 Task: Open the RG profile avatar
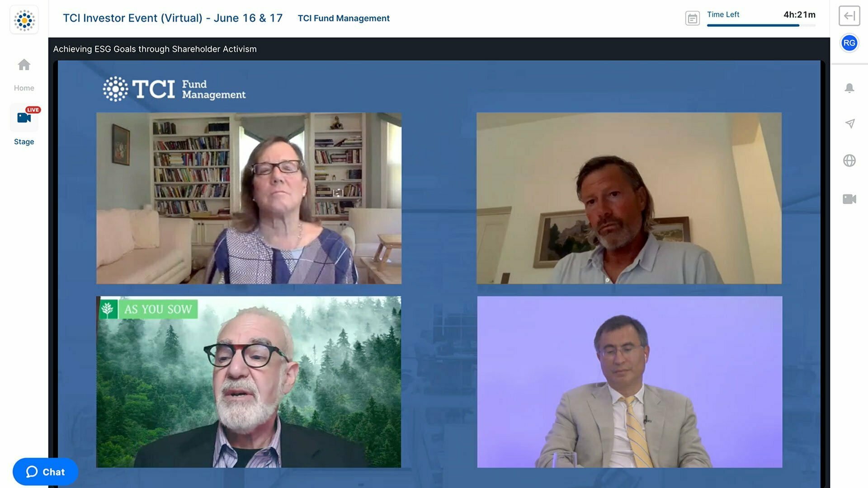849,43
